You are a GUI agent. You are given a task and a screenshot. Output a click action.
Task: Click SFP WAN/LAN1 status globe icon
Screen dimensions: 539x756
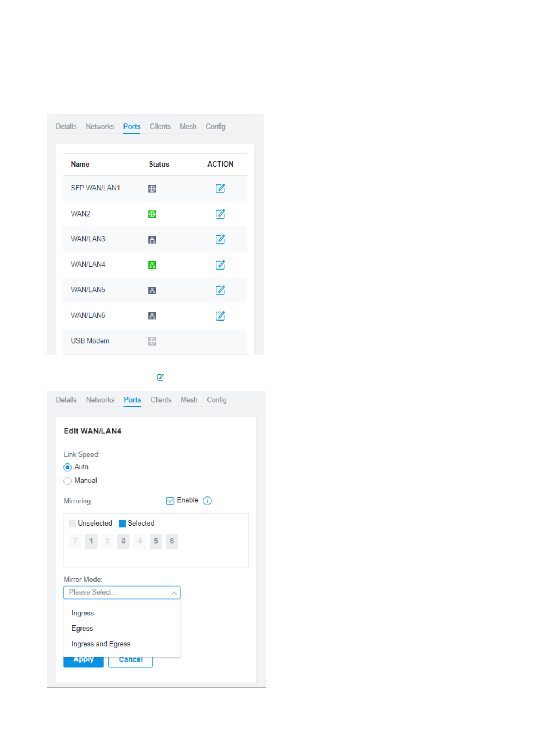coord(152,189)
